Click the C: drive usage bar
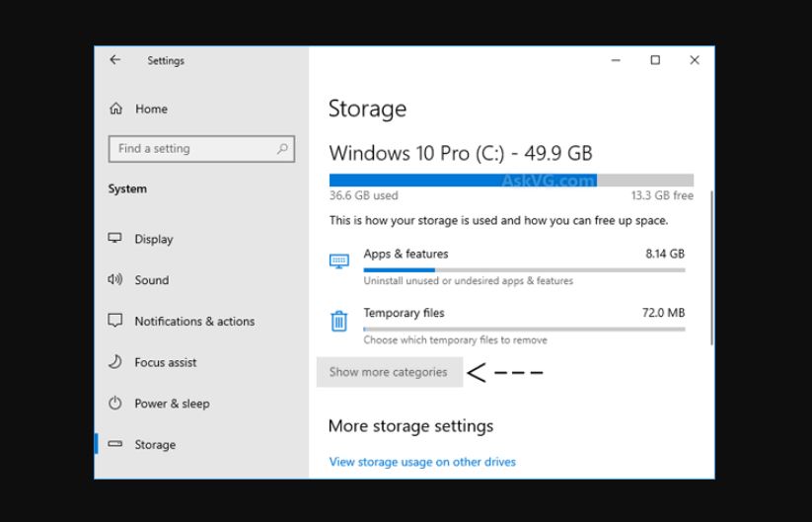This screenshot has height=522, width=812. (511, 181)
